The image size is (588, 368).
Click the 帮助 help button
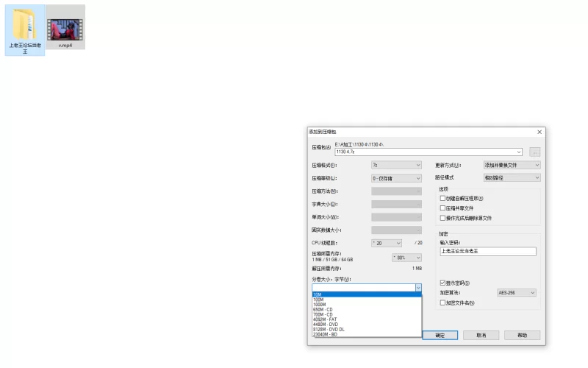click(523, 336)
